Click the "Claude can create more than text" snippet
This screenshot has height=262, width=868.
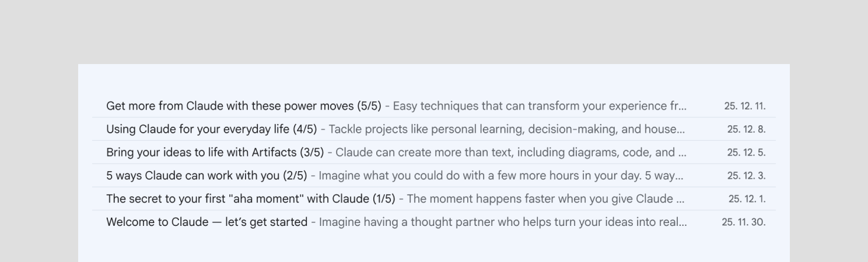pyautogui.click(x=510, y=153)
